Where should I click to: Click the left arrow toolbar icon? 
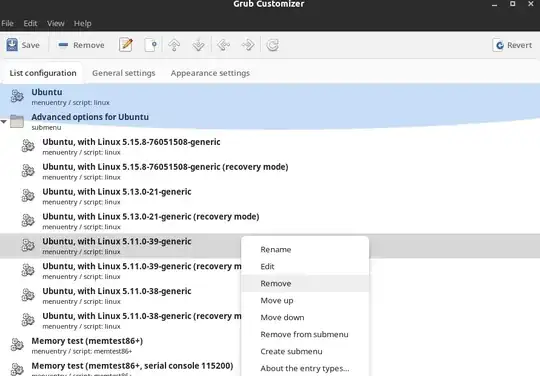click(224, 45)
